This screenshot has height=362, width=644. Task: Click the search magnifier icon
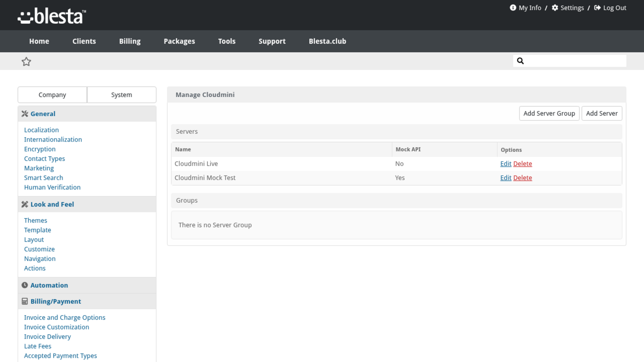pos(520,61)
